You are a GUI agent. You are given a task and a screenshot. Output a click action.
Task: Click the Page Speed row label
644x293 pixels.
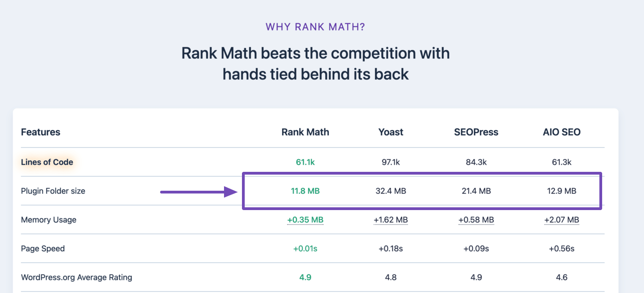[43, 248]
